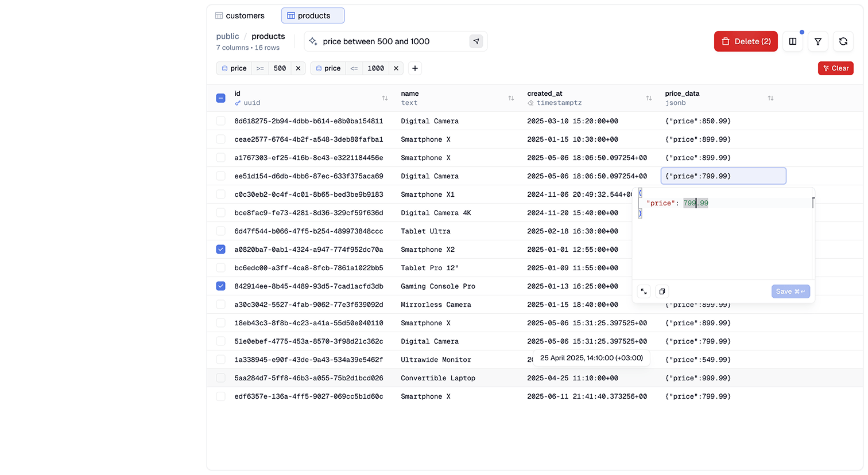The height and width of the screenshot is (475, 868).
Task: Sort by the name column
Action: 511,98
